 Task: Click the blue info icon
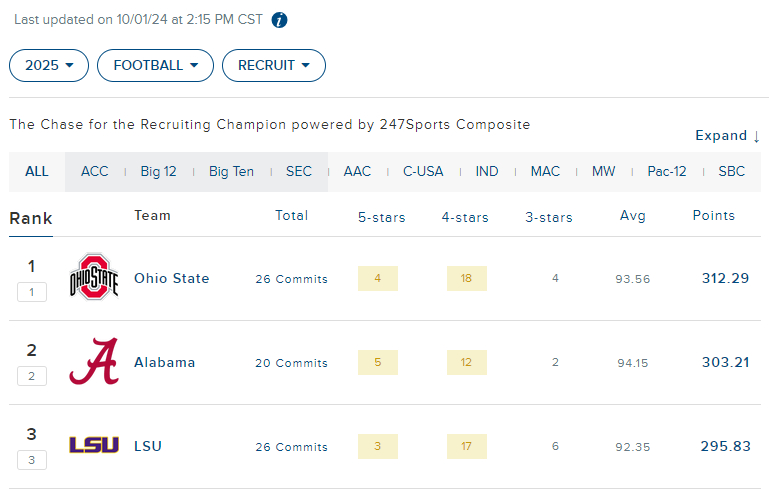pyautogui.click(x=280, y=20)
